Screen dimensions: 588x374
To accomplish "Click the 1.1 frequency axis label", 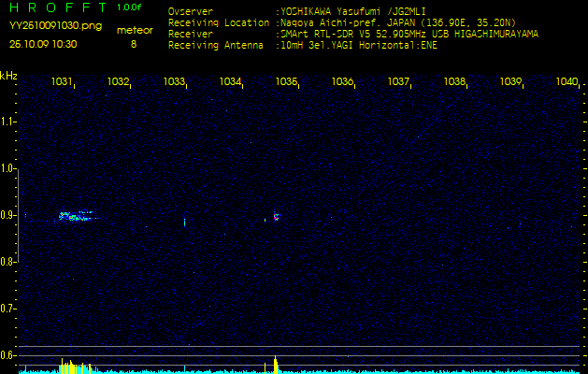I will pos(9,122).
